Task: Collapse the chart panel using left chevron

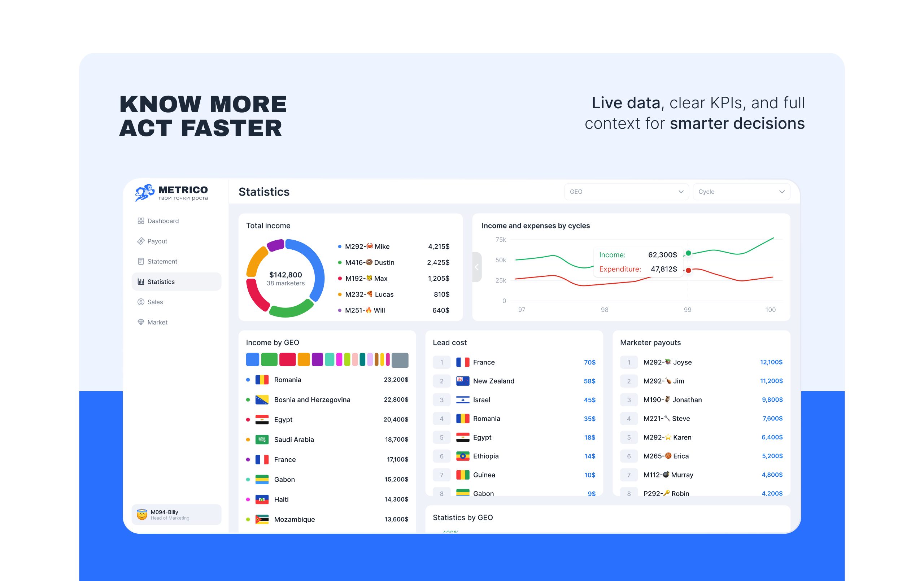Action: click(x=476, y=267)
